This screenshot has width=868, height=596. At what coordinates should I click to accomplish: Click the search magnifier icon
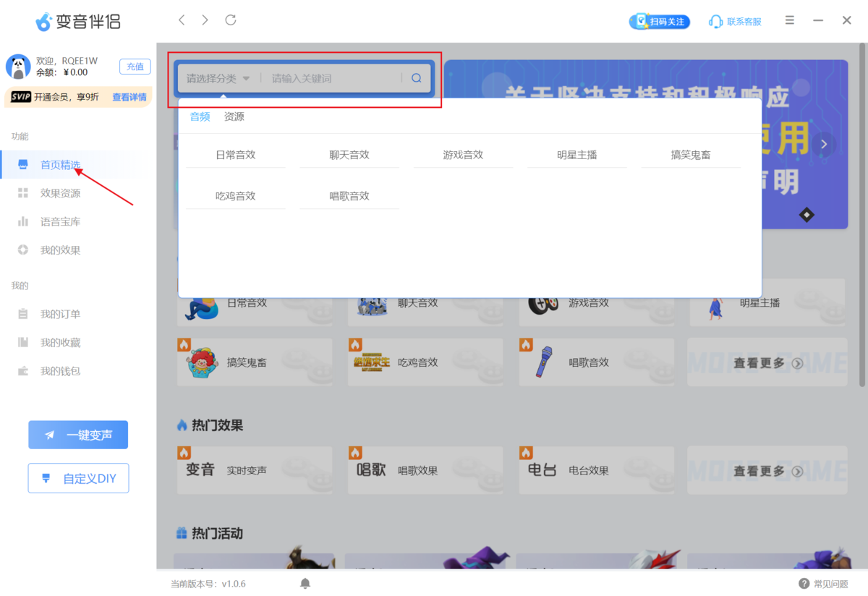coord(417,78)
